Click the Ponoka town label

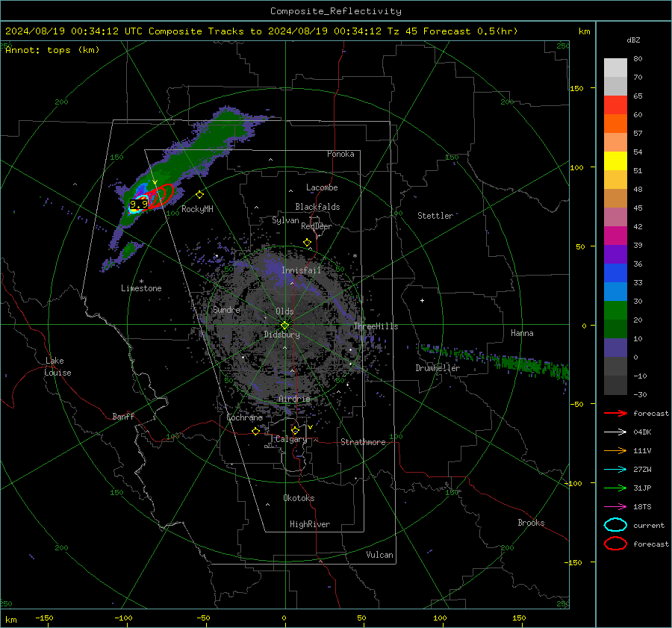point(340,154)
